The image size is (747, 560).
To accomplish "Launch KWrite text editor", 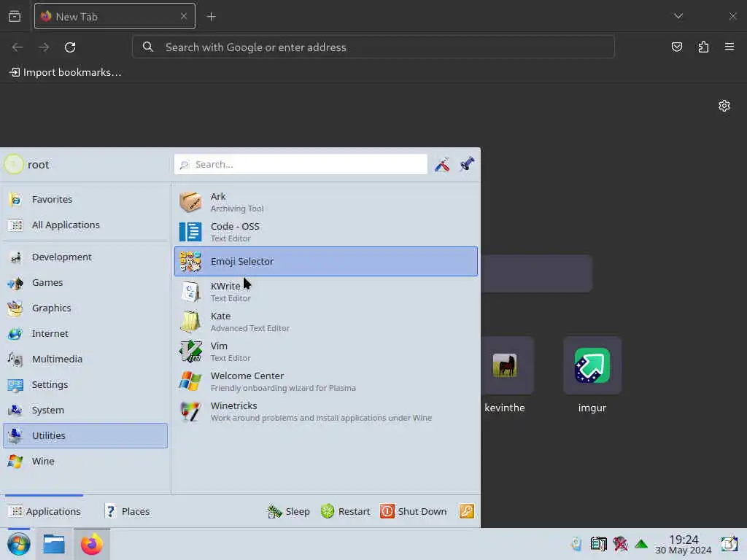I will 326,292.
